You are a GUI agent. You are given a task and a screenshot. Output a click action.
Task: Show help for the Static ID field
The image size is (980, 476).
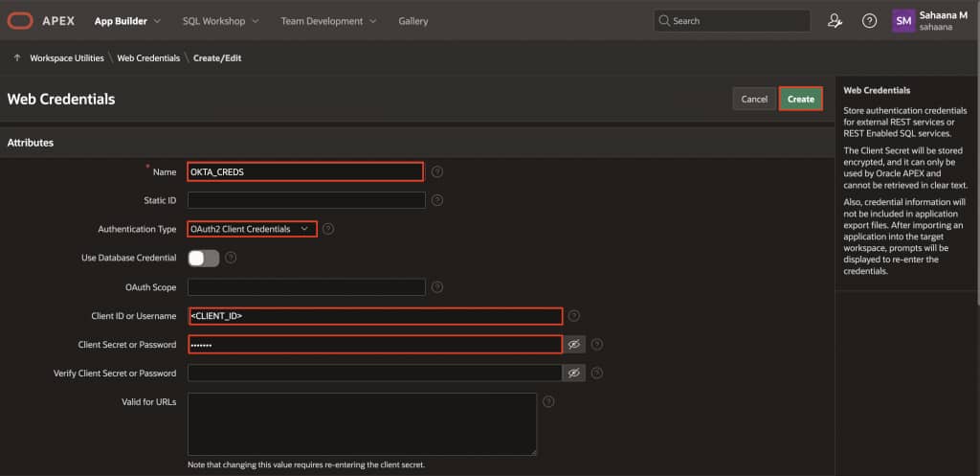[x=437, y=200]
